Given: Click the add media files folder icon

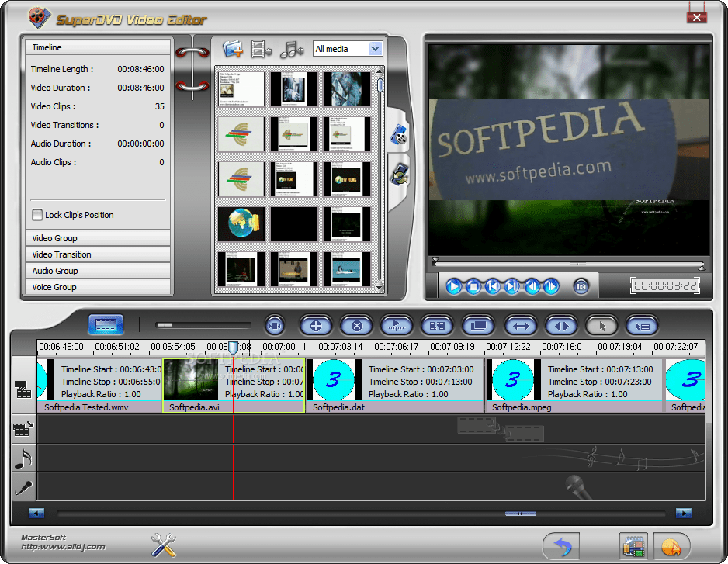Looking at the screenshot, I should (231, 48).
